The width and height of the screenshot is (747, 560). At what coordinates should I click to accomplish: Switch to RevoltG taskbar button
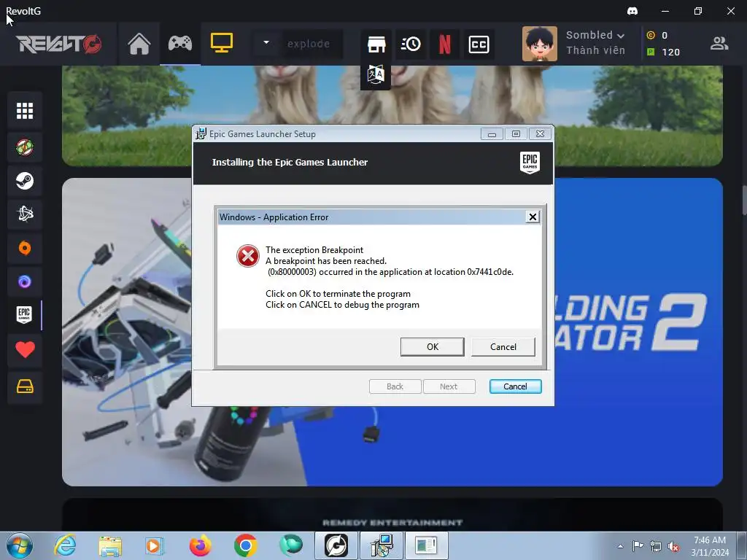336,545
